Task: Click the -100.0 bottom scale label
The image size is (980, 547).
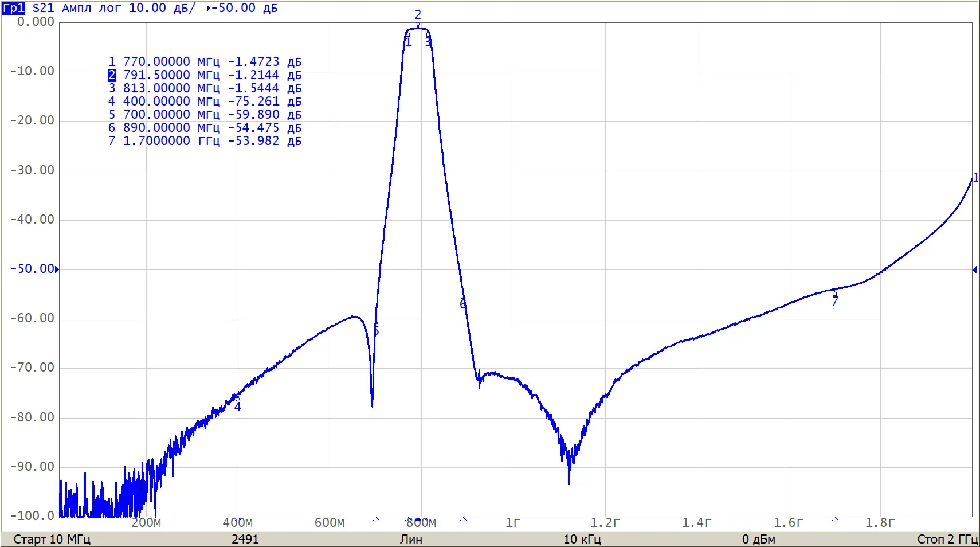Action: (x=33, y=515)
